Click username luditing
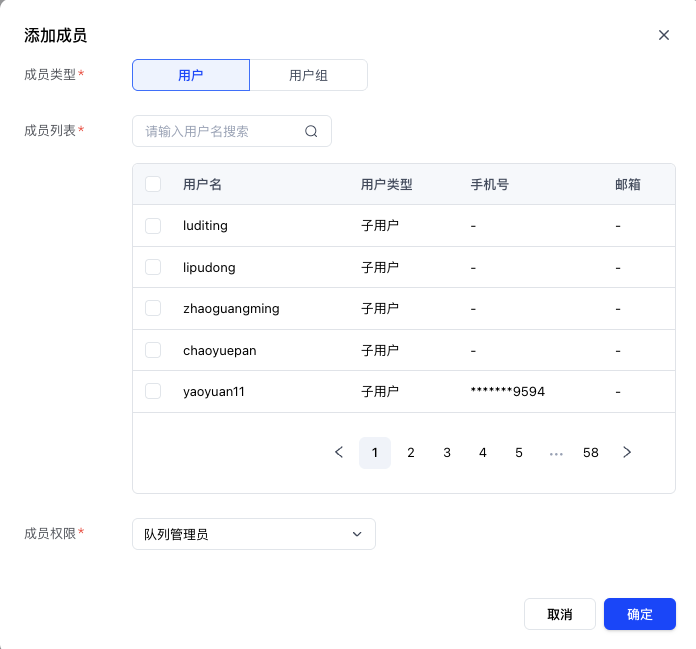 point(205,226)
